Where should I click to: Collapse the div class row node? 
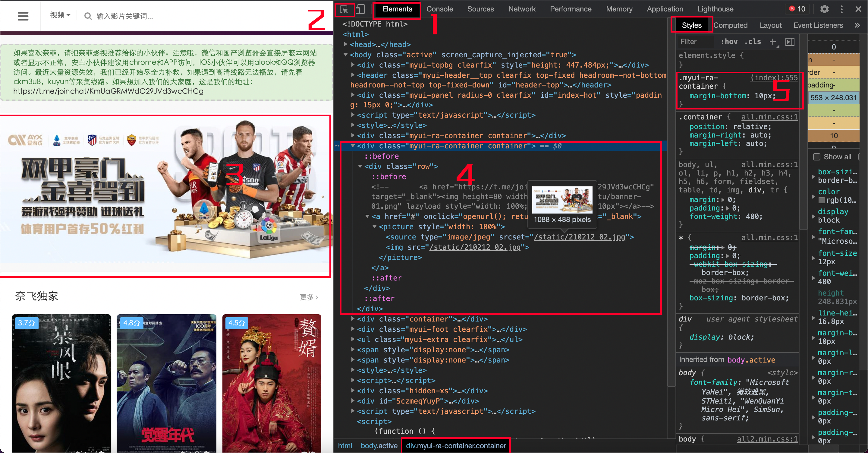[x=360, y=166]
